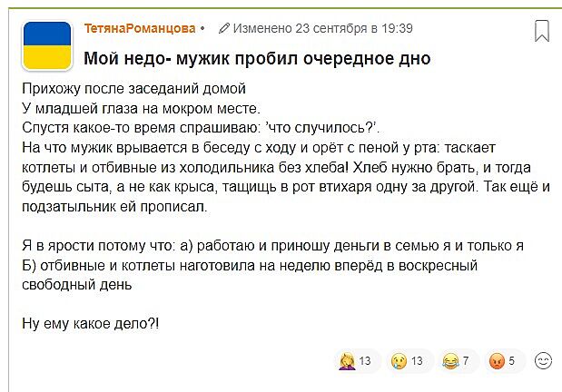The width and height of the screenshot is (562, 392).
Task: Open ТетянаРоманцова's user profile
Action: tap(140, 28)
